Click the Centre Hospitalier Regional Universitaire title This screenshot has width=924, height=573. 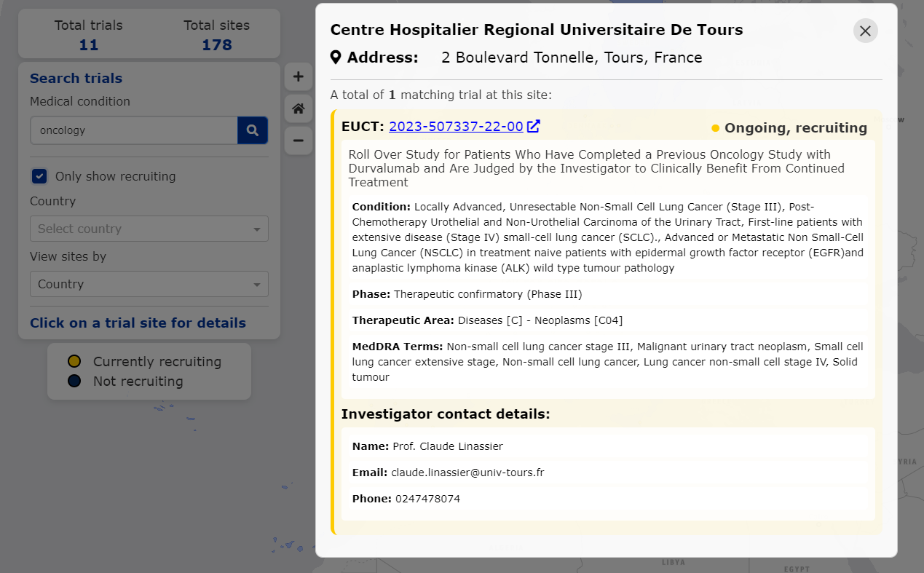coord(537,30)
